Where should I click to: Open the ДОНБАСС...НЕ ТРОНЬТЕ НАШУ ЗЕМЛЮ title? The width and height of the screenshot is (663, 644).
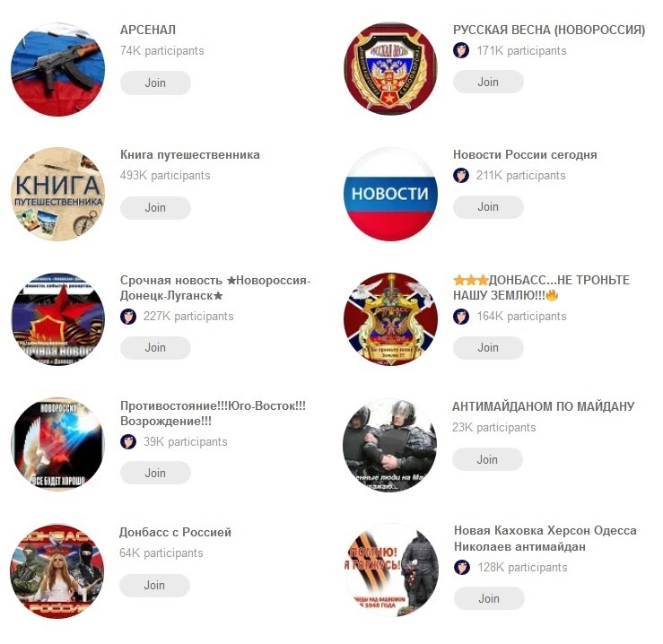pos(541,288)
